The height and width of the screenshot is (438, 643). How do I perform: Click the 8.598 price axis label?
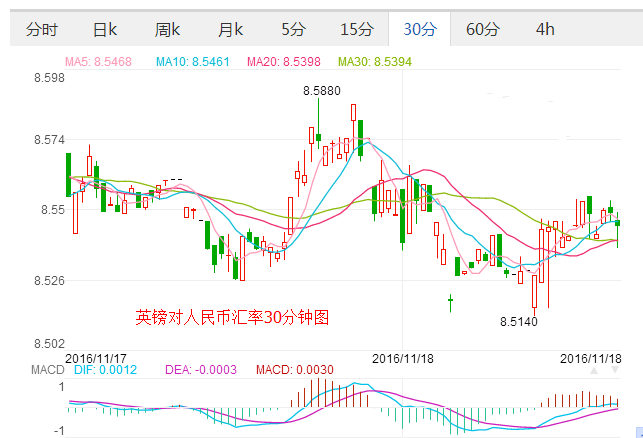click(x=49, y=78)
